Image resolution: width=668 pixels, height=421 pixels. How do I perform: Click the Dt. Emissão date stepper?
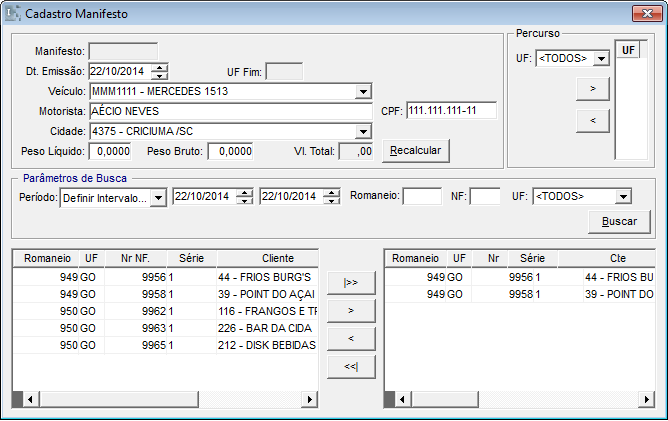(x=159, y=71)
